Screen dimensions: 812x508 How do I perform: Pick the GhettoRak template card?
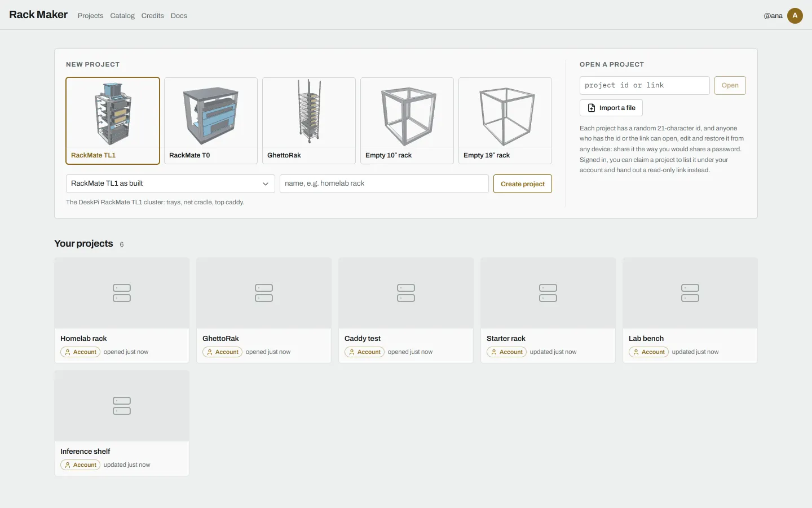tap(309, 121)
